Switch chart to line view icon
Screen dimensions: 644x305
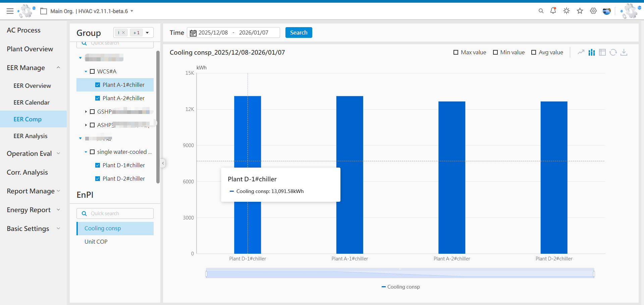tap(581, 52)
